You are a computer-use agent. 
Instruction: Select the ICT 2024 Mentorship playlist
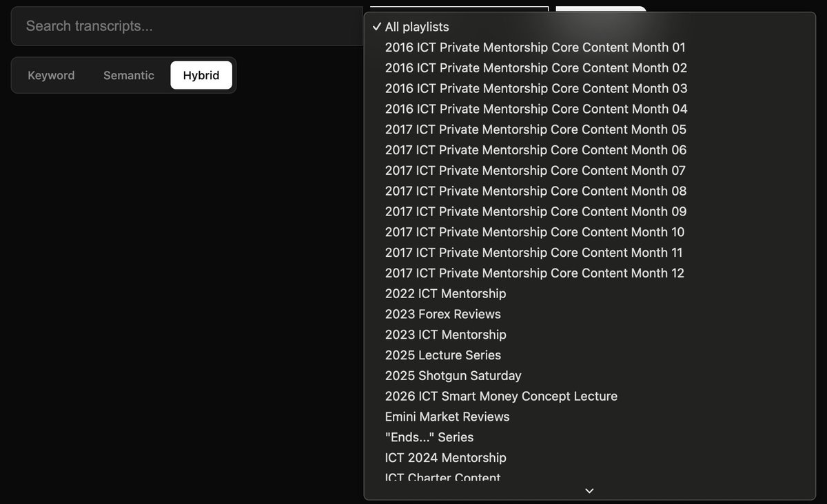coord(589,458)
